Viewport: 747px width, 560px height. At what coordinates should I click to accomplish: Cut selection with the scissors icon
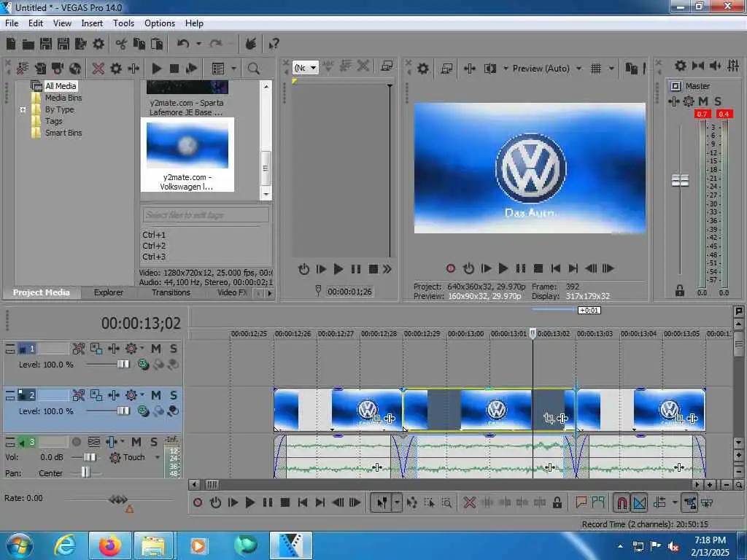(x=121, y=44)
